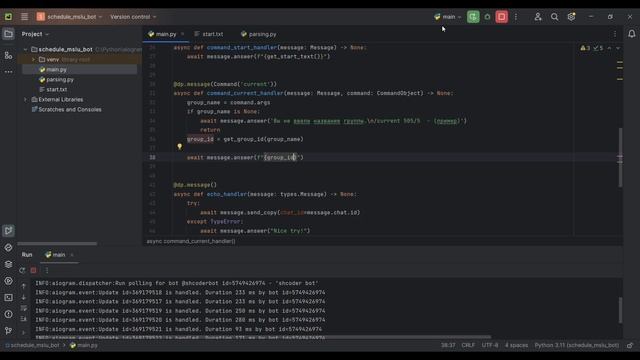The width and height of the screenshot is (640, 360).
Task: Open Search Everywhere magnifier
Action: click(554, 17)
